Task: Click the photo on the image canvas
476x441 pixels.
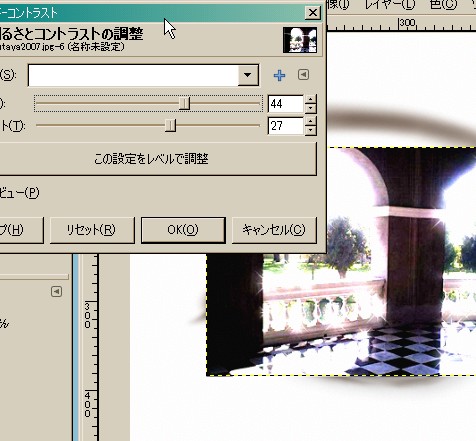Action: coord(341,261)
